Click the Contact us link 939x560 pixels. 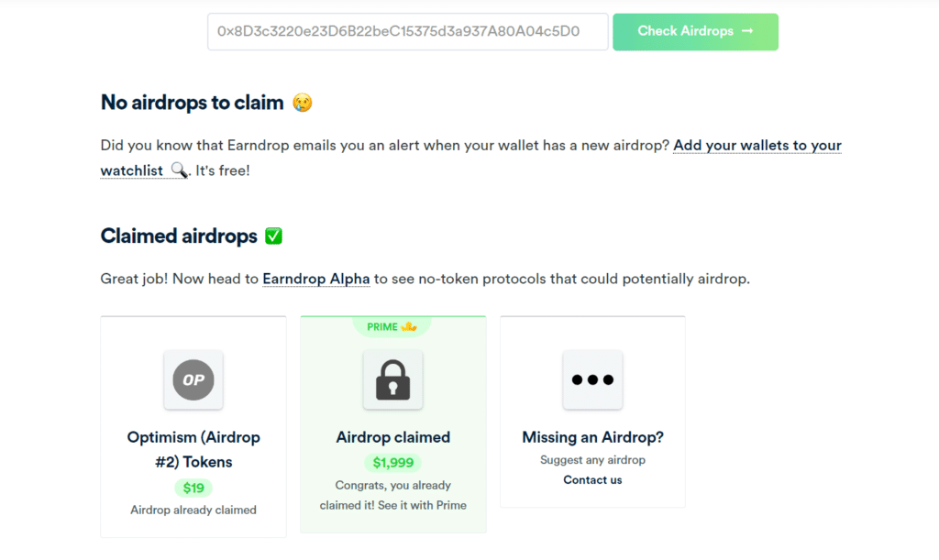[593, 480]
